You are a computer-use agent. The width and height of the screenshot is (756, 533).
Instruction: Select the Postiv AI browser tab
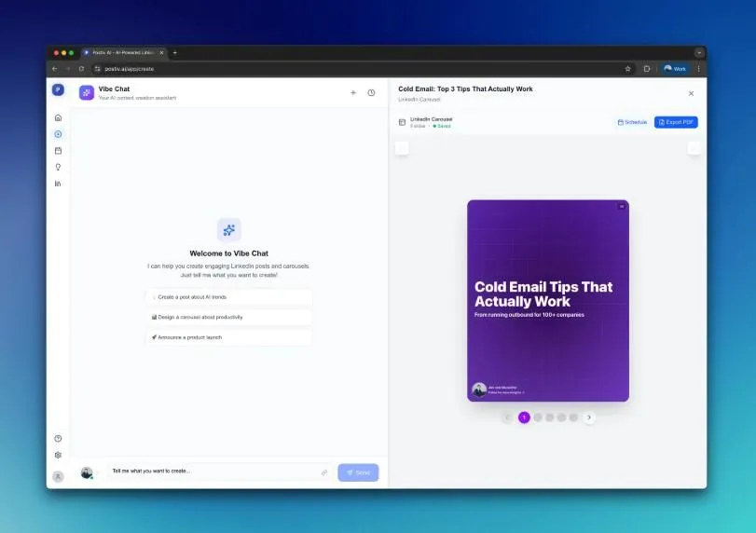[123, 52]
